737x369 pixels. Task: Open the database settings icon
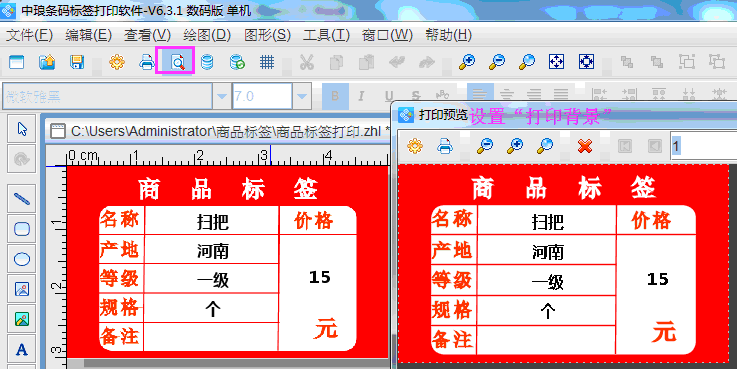[207, 62]
